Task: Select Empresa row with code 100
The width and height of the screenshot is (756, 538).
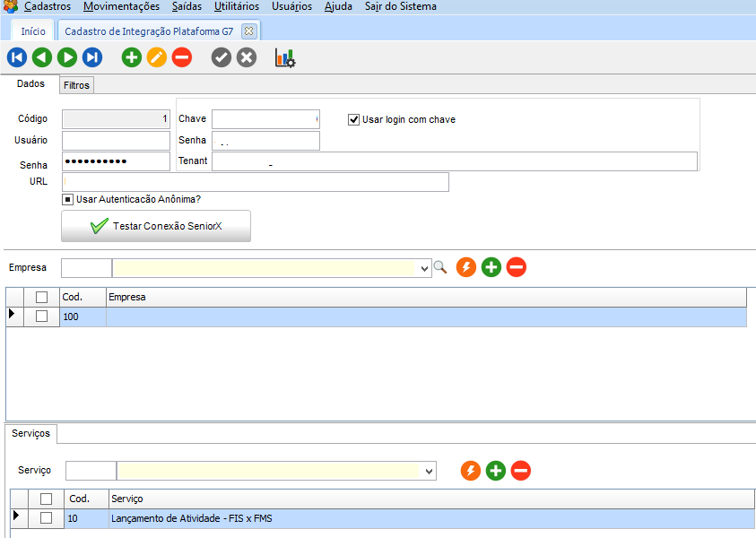Action: pyautogui.click(x=376, y=317)
